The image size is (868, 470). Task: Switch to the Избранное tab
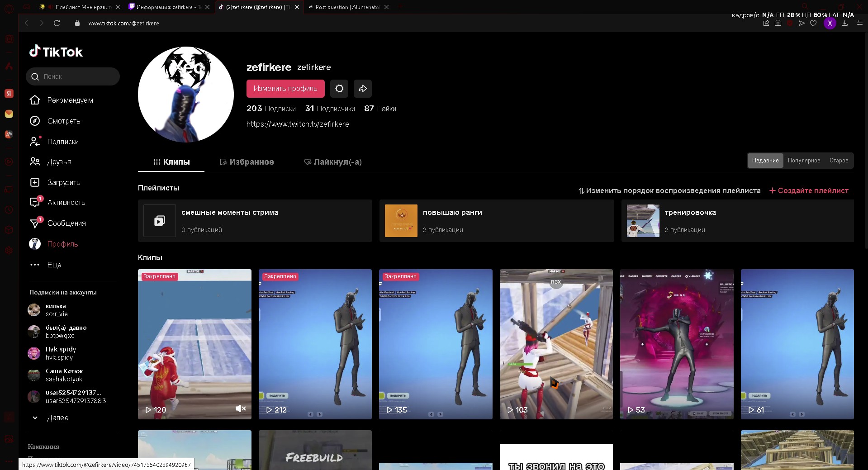pyautogui.click(x=247, y=162)
